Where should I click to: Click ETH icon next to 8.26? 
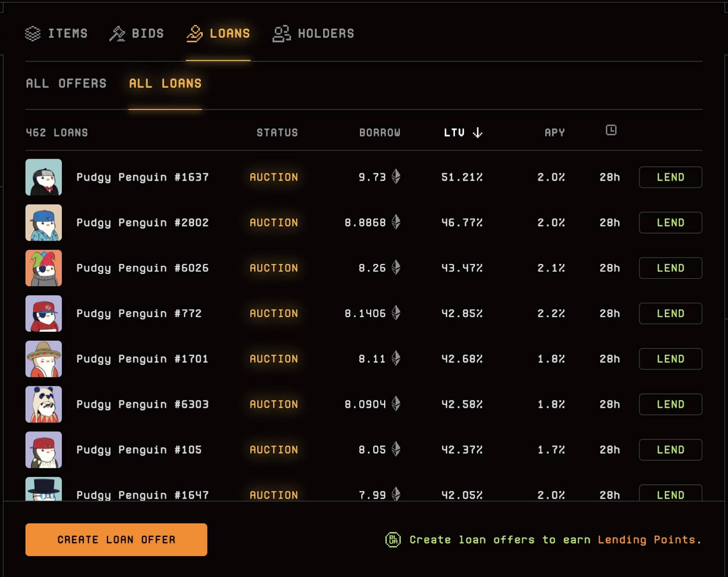click(x=396, y=268)
